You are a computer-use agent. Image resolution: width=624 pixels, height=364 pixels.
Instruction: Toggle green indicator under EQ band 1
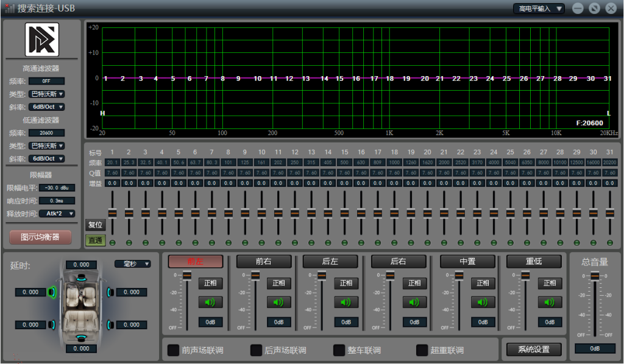(x=113, y=243)
